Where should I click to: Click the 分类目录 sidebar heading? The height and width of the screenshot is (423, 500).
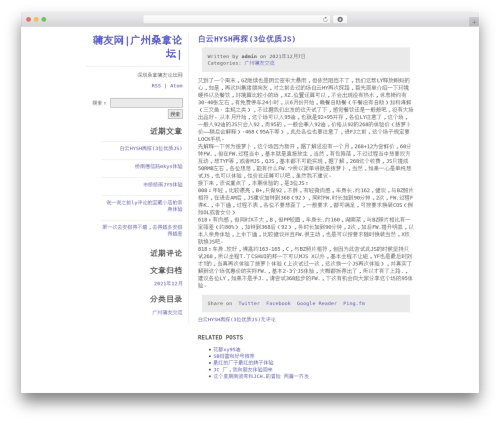pos(166,299)
